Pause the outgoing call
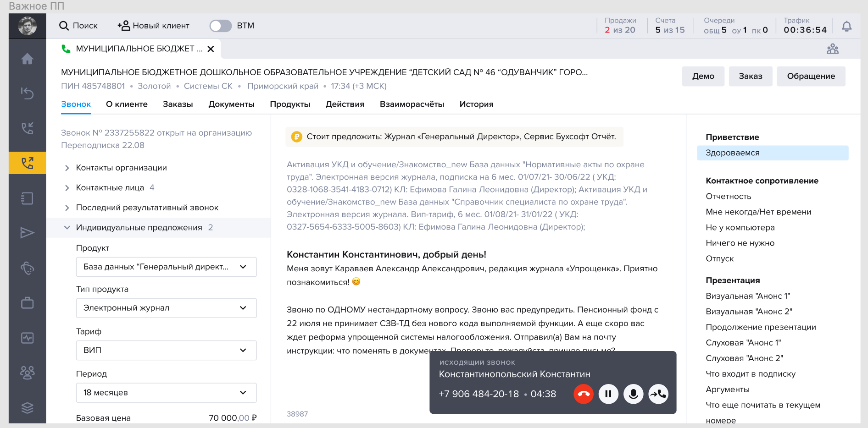Viewport: 868px width, 428px height. tap(608, 394)
